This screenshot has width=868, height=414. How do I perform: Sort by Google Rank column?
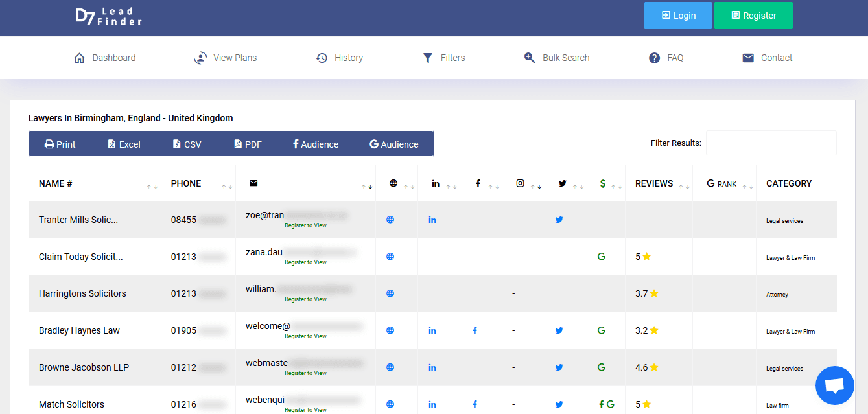[721, 184]
